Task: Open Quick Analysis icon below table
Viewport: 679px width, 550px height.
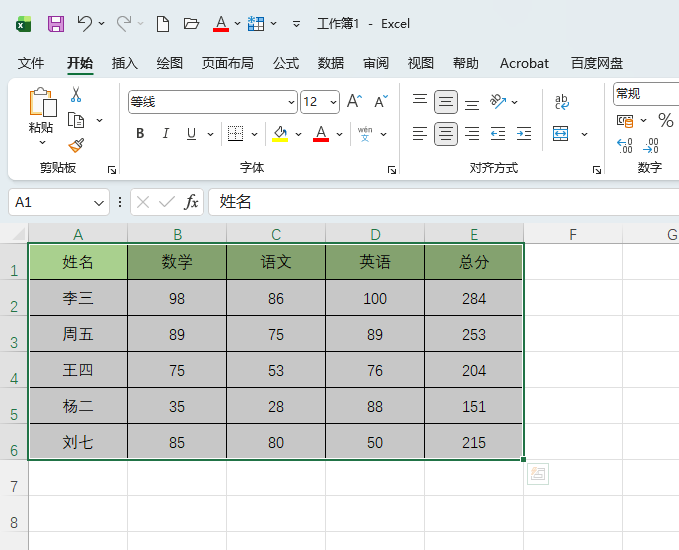Action: pos(538,474)
